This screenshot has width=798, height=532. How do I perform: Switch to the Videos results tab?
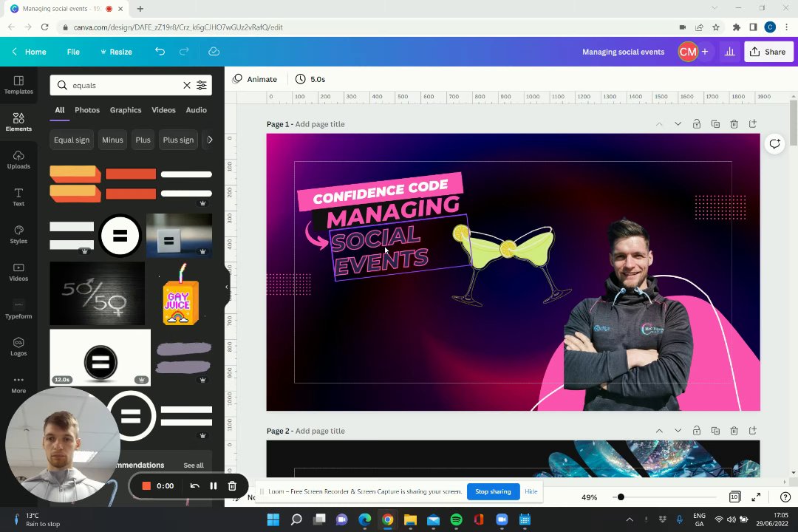click(x=163, y=110)
